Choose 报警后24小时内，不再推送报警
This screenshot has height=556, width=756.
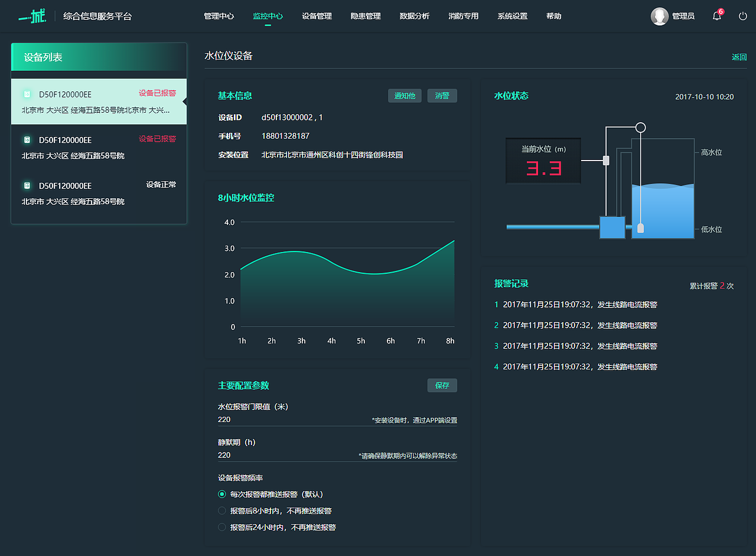[x=222, y=527]
